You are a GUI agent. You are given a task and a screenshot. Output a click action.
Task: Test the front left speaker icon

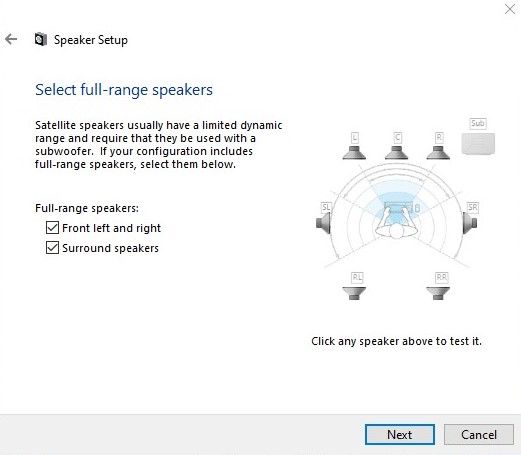[x=354, y=152]
